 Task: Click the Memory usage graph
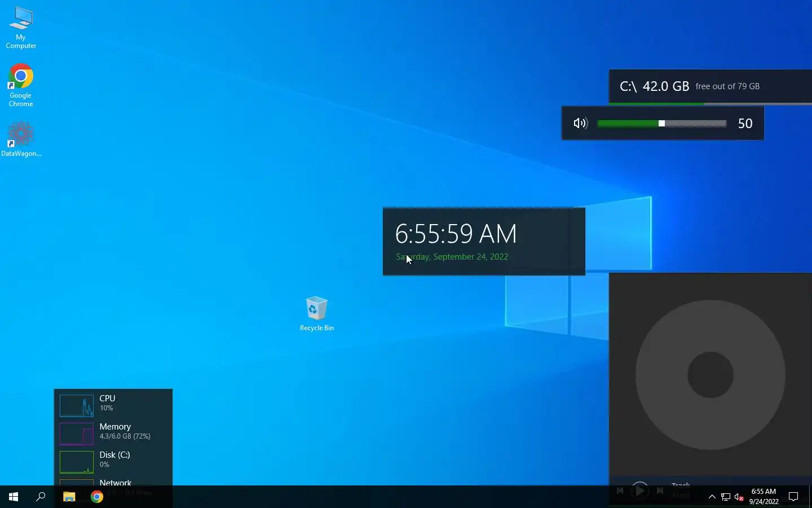pos(77,434)
